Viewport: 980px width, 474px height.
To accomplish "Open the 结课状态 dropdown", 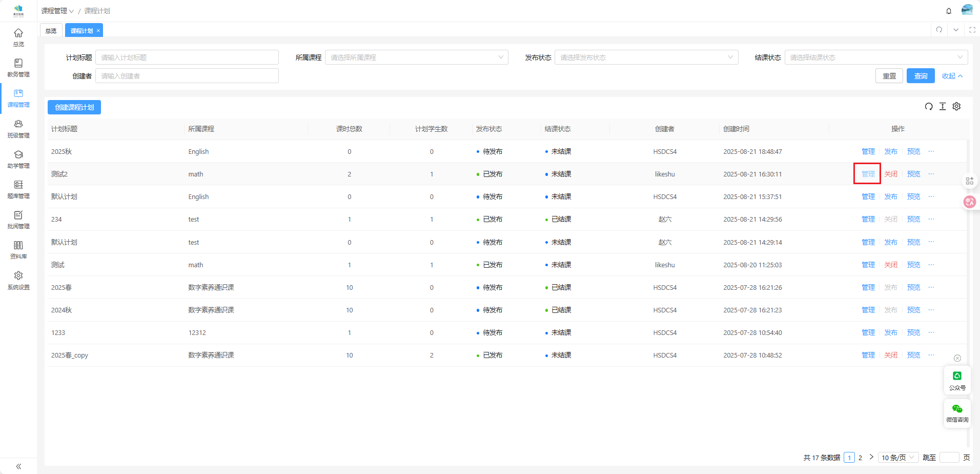I will [875, 57].
